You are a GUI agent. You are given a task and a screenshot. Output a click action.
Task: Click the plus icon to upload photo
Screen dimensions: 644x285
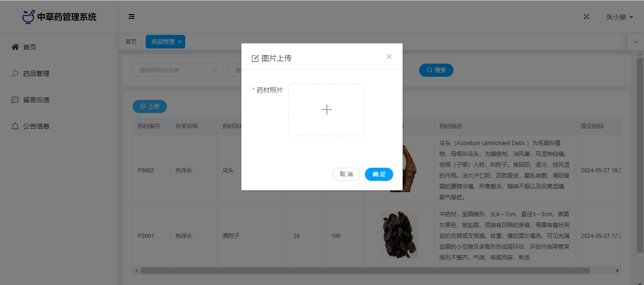(x=327, y=110)
